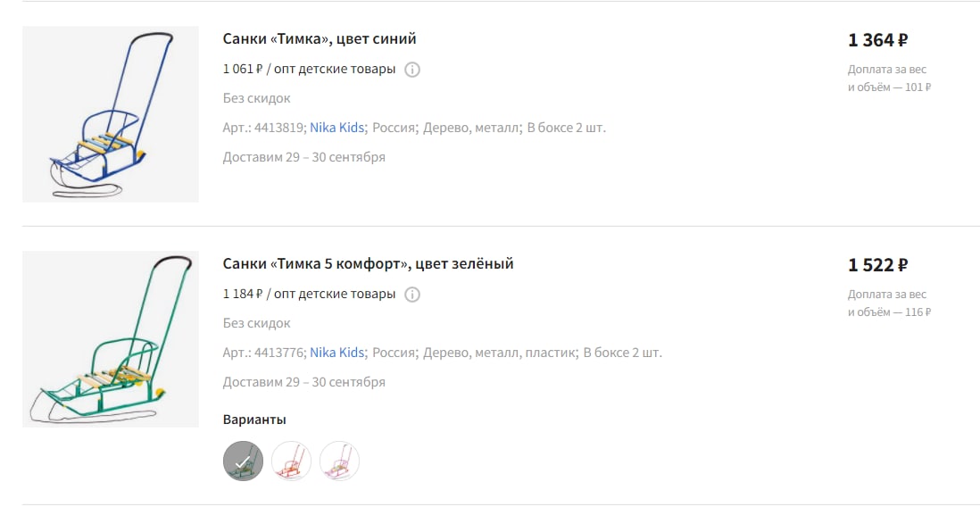Follow Nika Kids brand link for article 4413776
This screenshot has height=507, width=980.
337,353
